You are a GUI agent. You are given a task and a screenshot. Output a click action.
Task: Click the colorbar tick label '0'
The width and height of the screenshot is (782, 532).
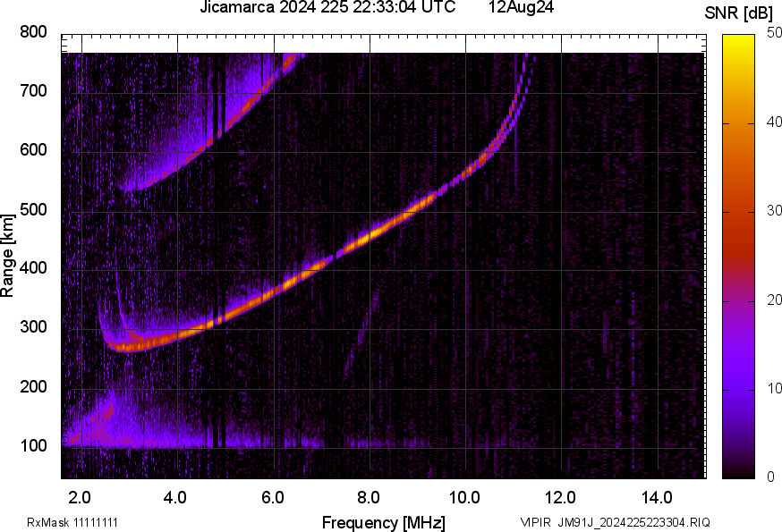click(770, 477)
